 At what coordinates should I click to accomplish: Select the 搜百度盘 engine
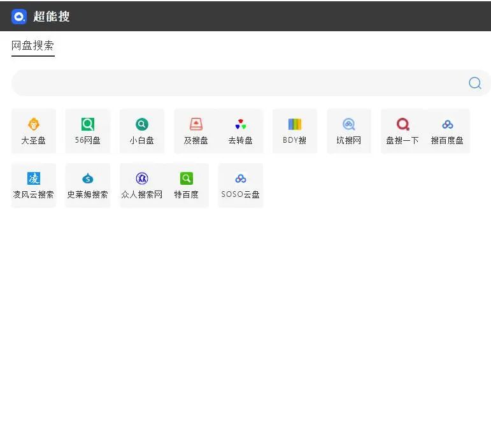click(x=447, y=131)
